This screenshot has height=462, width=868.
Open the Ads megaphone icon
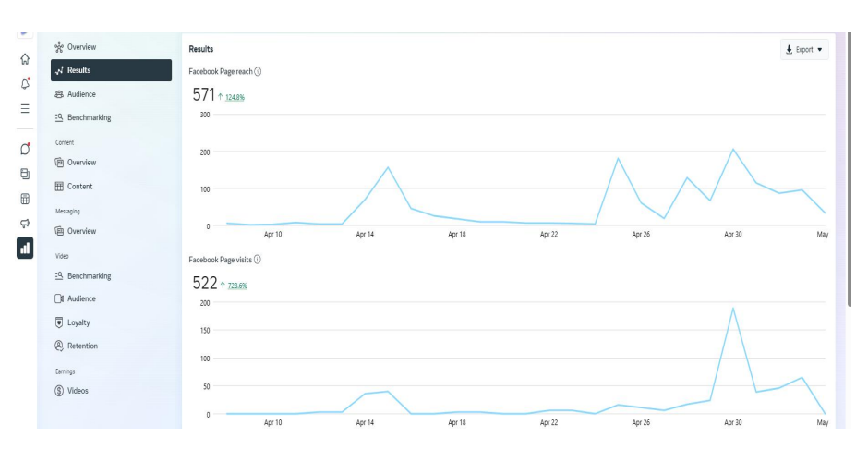pyautogui.click(x=25, y=224)
